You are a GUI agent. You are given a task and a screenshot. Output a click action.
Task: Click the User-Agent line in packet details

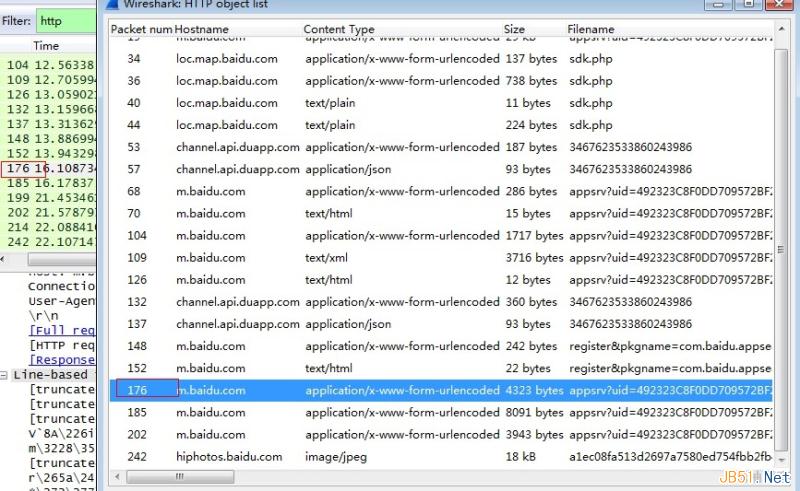click(x=62, y=301)
